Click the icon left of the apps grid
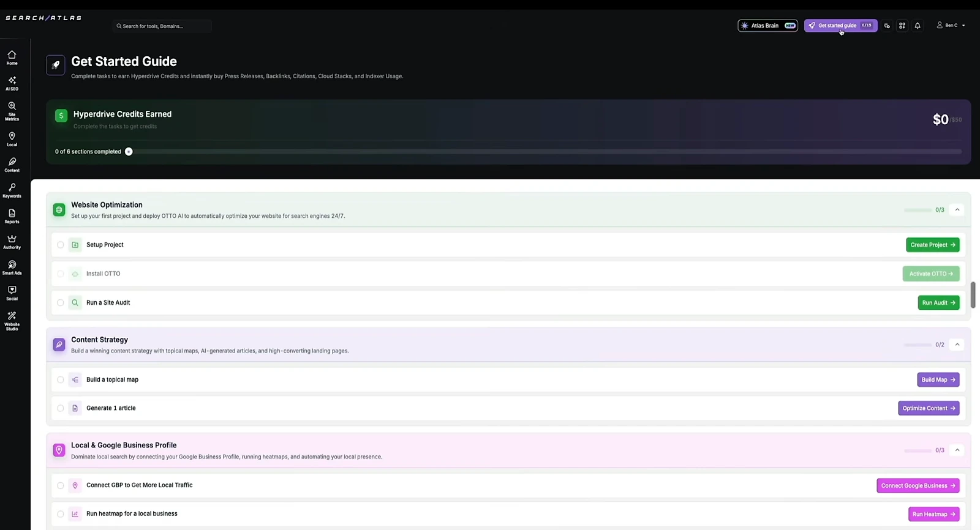The image size is (980, 530). tap(887, 26)
